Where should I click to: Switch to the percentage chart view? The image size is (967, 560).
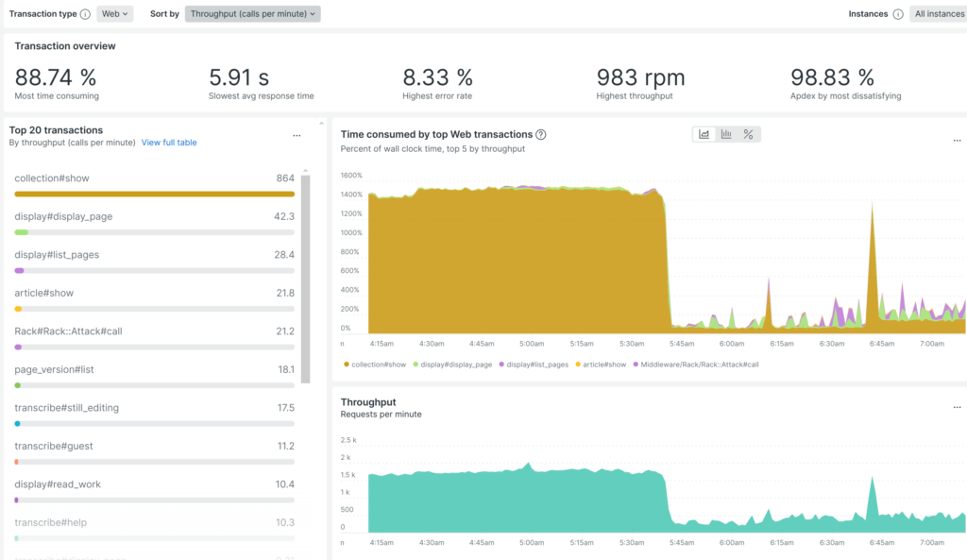point(748,134)
